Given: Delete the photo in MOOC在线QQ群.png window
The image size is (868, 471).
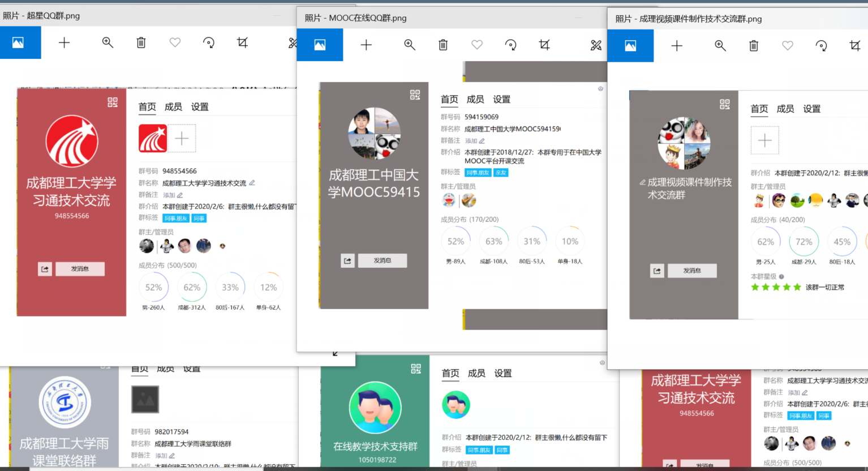Looking at the screenshot, I should 443,45.
